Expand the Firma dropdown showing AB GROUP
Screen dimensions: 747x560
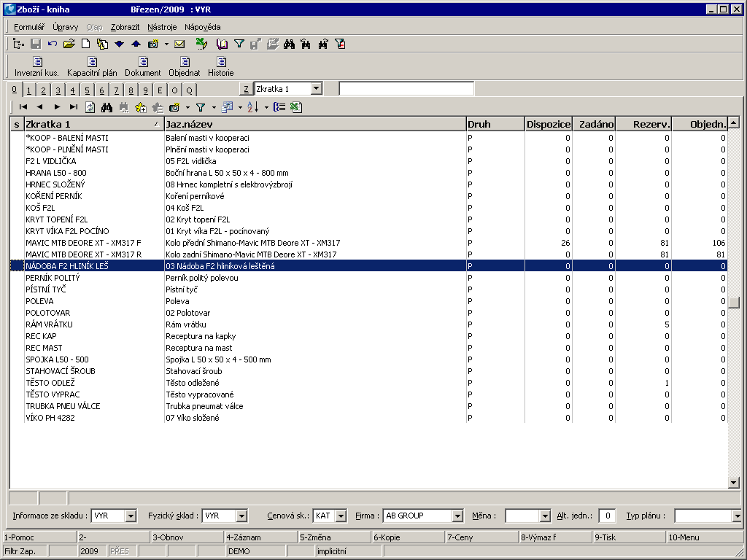[x=457, y=516]
